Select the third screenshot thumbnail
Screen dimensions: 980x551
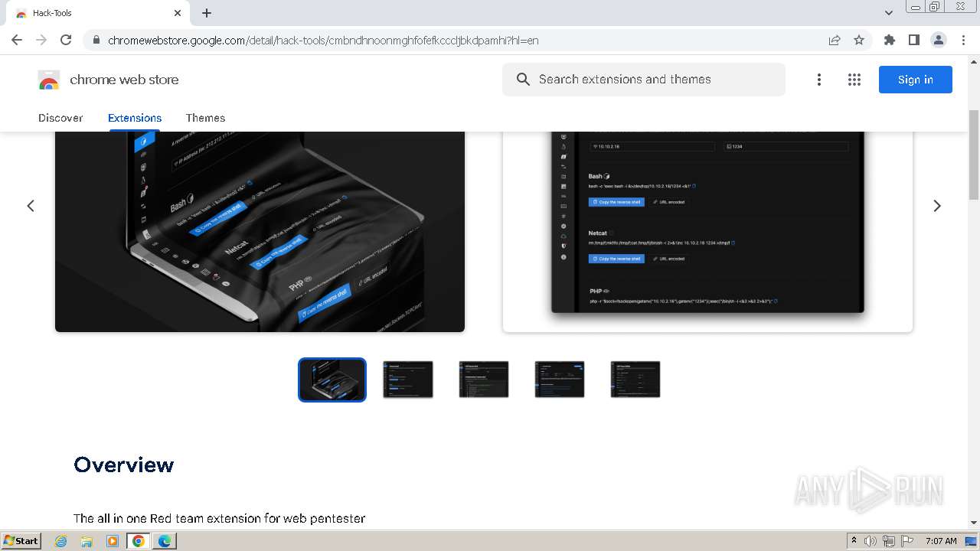[484, 380]
